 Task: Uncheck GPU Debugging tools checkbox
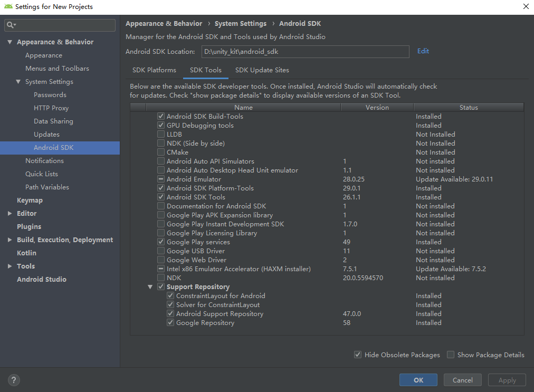[x=161, y=126]
